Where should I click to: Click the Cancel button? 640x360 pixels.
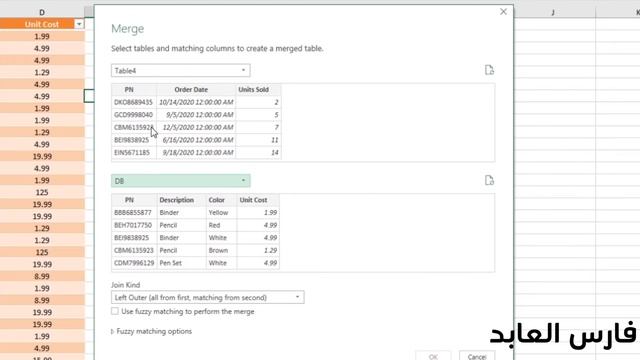[477, 356]
